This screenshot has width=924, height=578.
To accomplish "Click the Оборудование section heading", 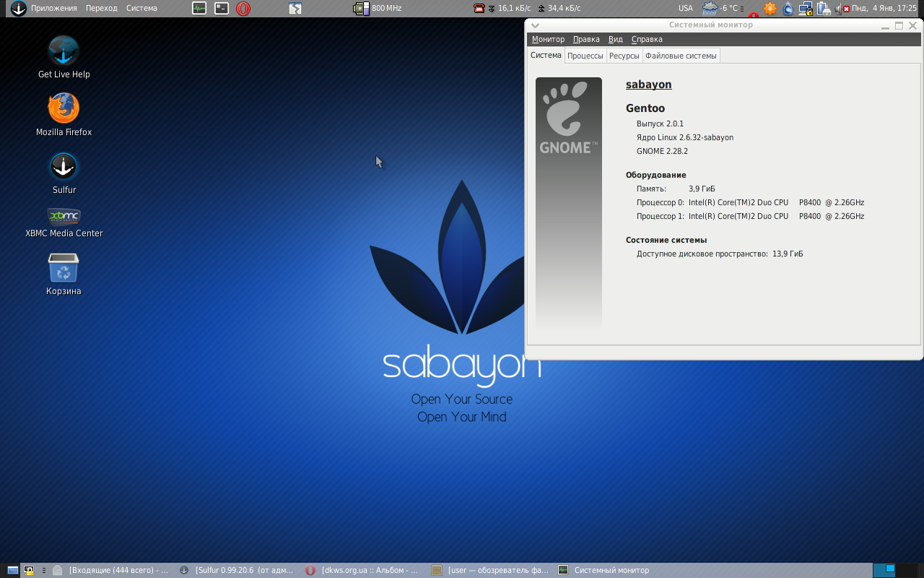I will (x=655, y=175).
